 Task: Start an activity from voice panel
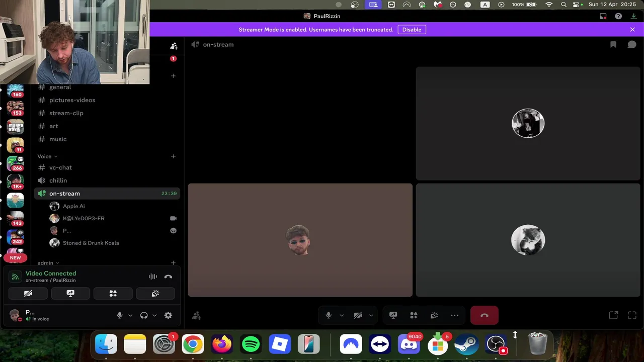(x=113, y=294)
